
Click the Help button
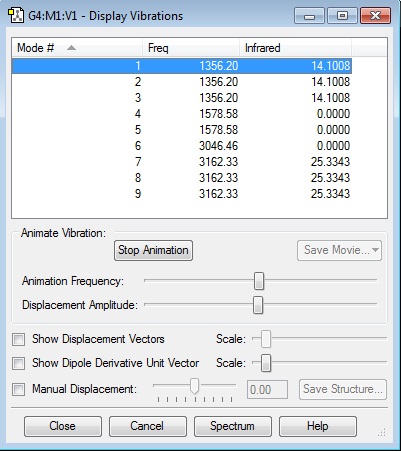[317, 426]
